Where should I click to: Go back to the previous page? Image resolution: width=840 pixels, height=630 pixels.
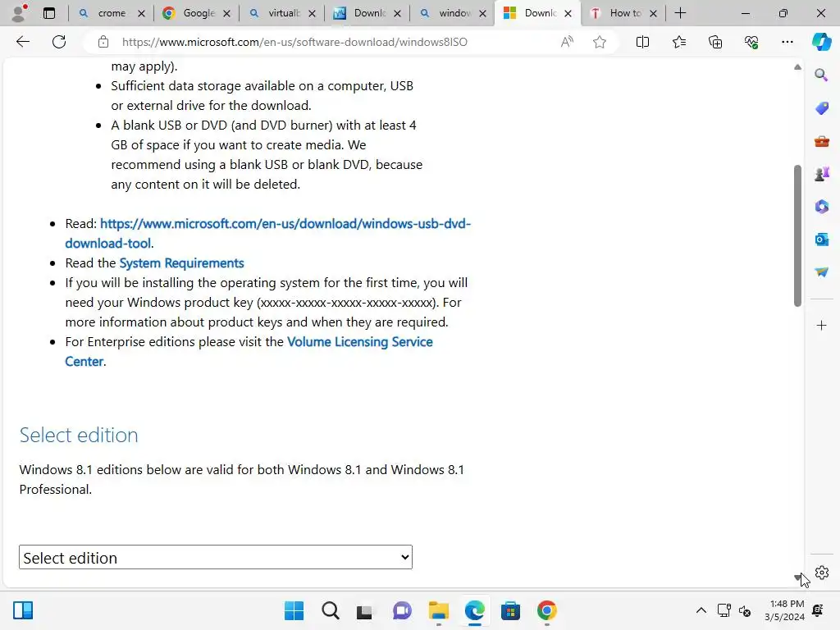click(x=22, y=42)
